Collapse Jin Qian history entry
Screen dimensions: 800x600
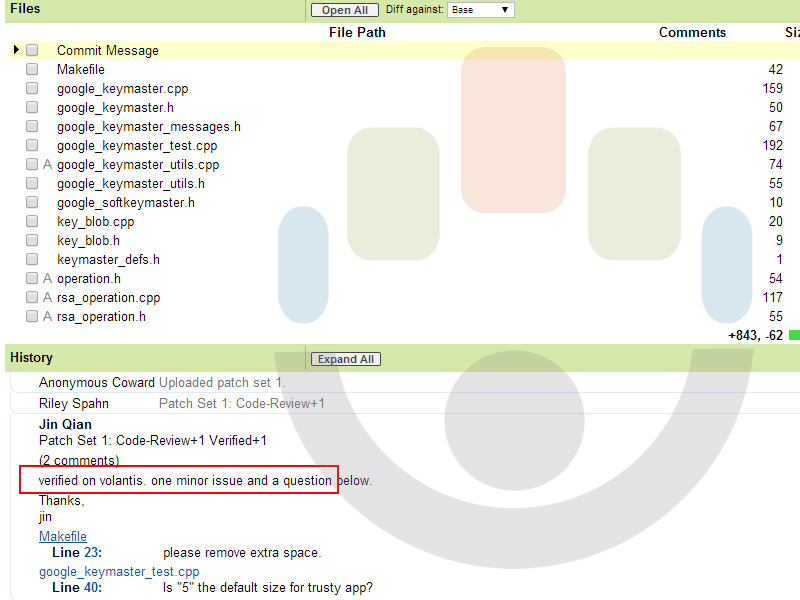[x=65, y=424]
